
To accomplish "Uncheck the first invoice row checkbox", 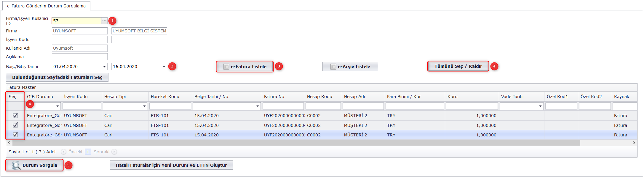I will (15, 116).
